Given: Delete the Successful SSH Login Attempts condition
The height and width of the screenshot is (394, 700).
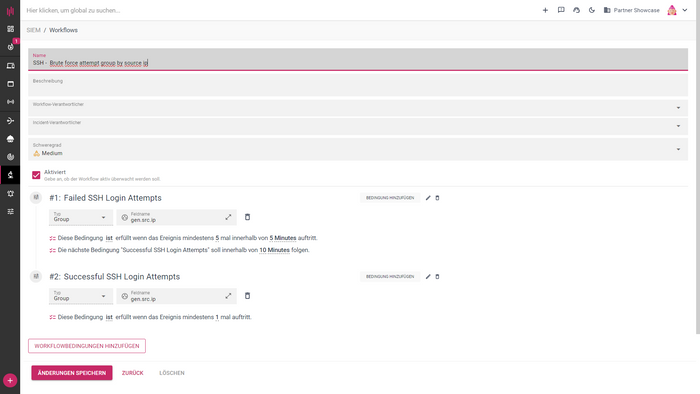Looking at the screenshot, I should coord(438,277).
